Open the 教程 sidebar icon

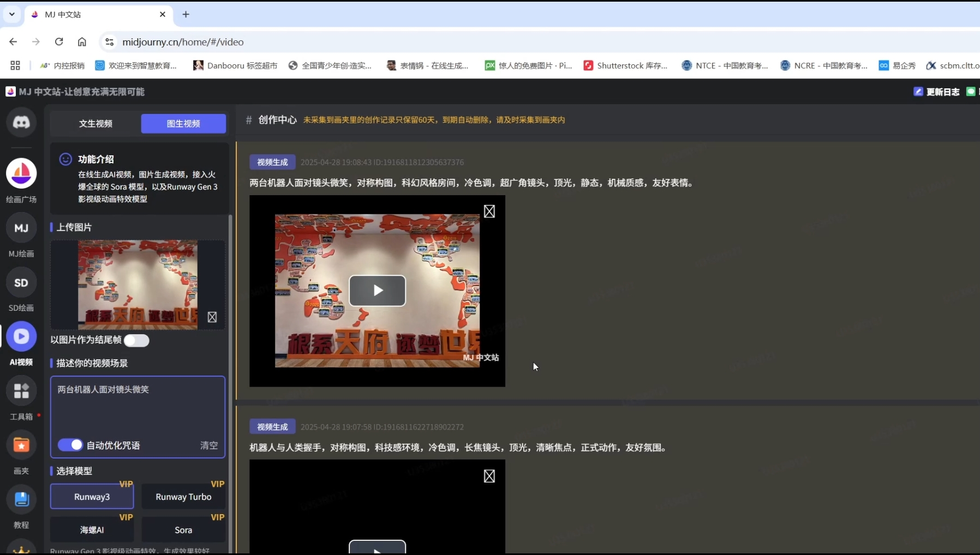click(21, 499)
